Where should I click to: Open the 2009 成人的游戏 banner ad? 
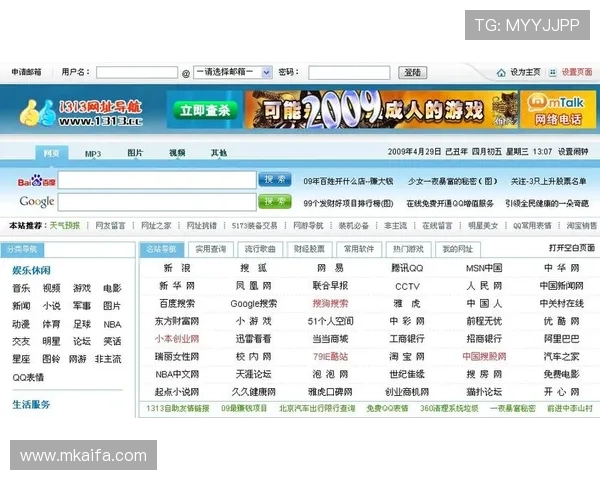[381, 109]
